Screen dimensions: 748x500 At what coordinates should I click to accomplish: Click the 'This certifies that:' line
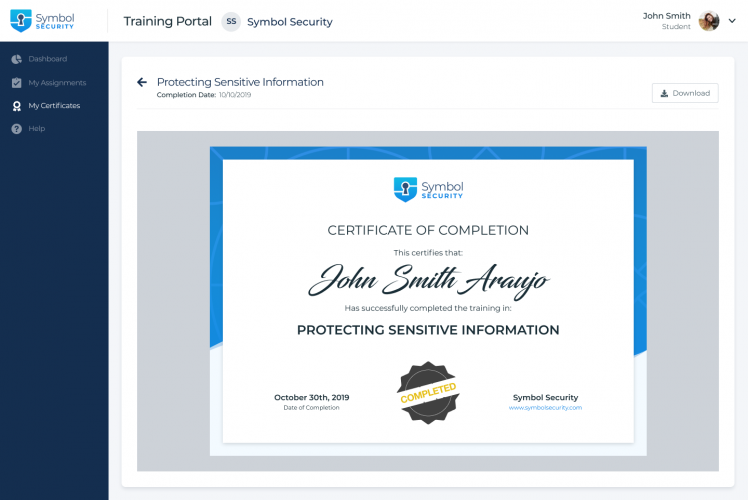tap(428, 253)
